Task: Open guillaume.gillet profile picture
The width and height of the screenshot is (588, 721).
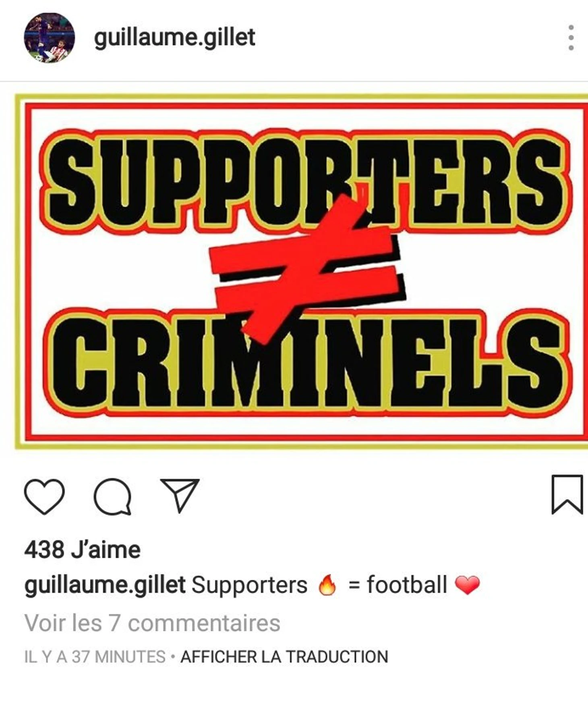Action: click(50, 37)
